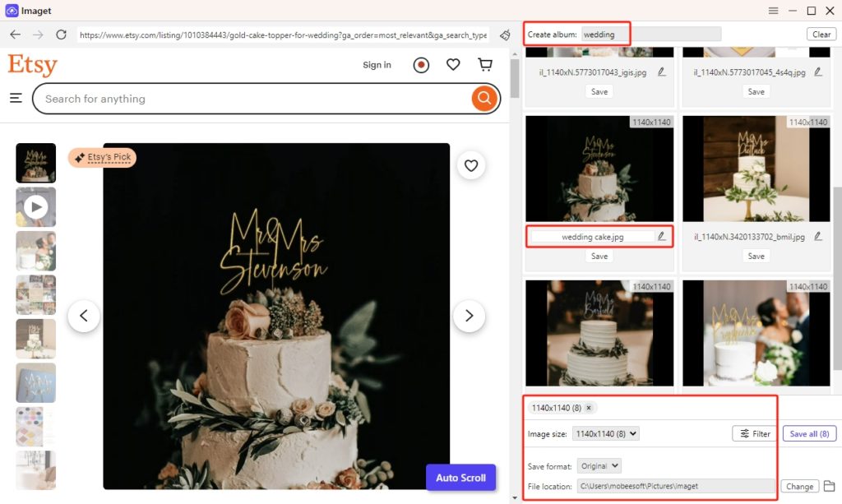Click the orange Etsy search magnifier icon
The width and height of the screenshot is (842, 504).
tap(483, 98)
